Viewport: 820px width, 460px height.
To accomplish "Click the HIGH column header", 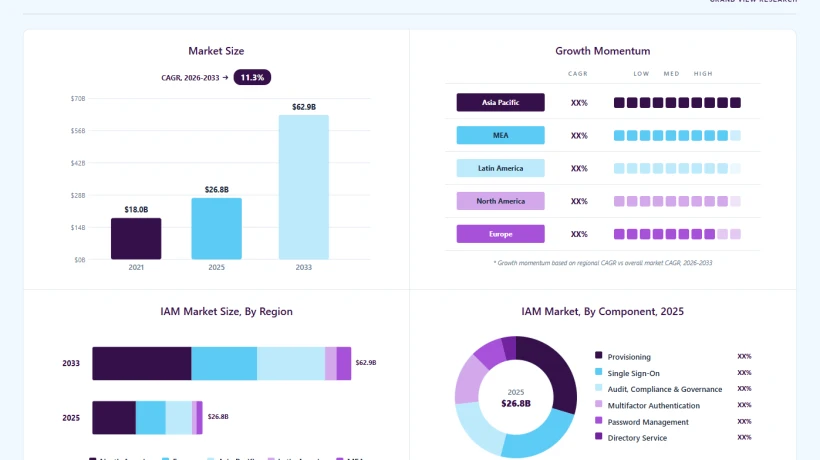I will (703, 74).
